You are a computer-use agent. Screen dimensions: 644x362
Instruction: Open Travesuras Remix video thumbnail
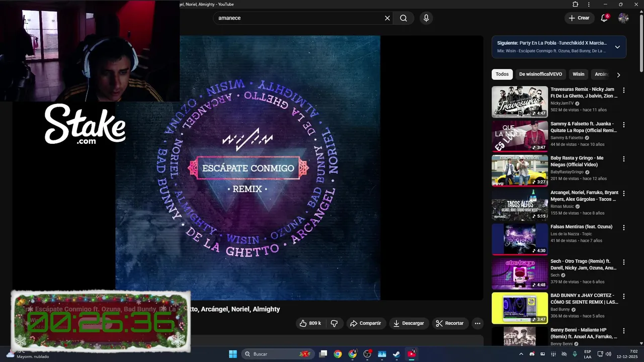pos(520,102)
